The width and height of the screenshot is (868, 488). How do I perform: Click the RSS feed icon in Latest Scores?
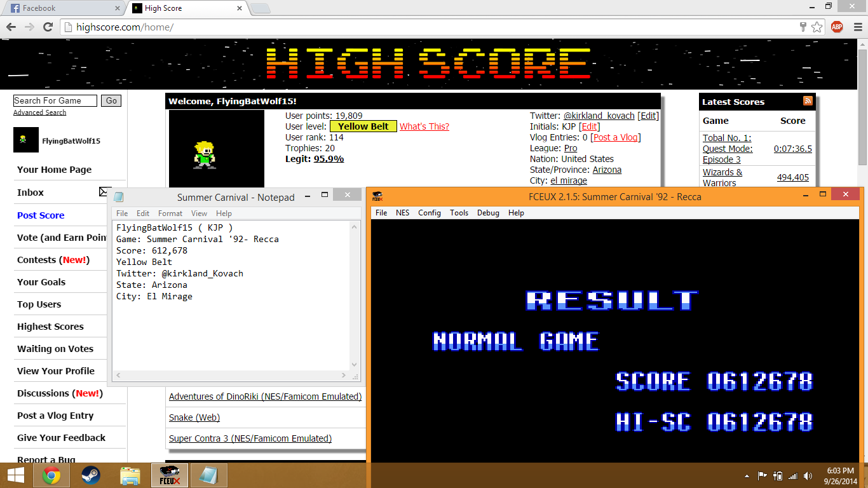[808, 101]
